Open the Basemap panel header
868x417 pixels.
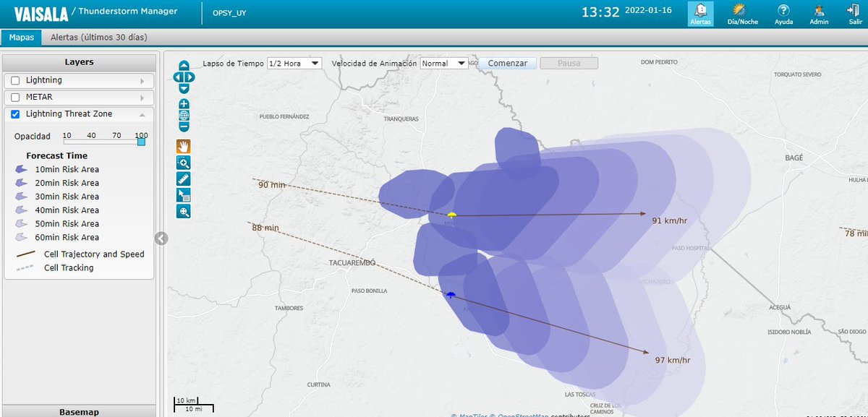(79, 412)
